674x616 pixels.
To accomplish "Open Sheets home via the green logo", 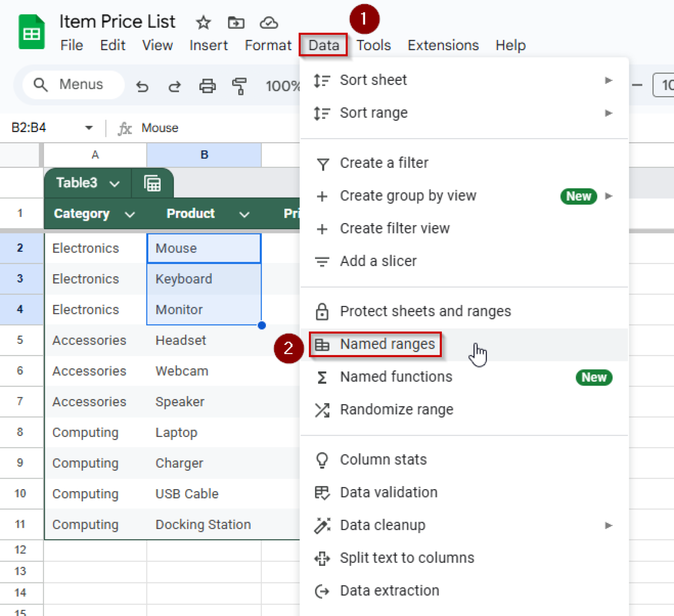I will click(x=31, y=31).
